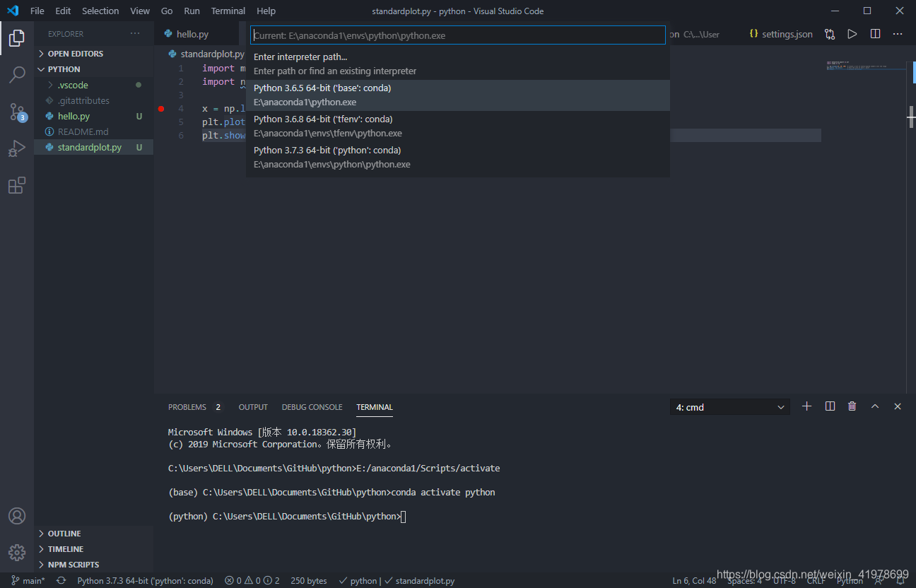
Task: Select Python 3.6.8 64-bit tfenv interpreter
Action: (457, 126)
